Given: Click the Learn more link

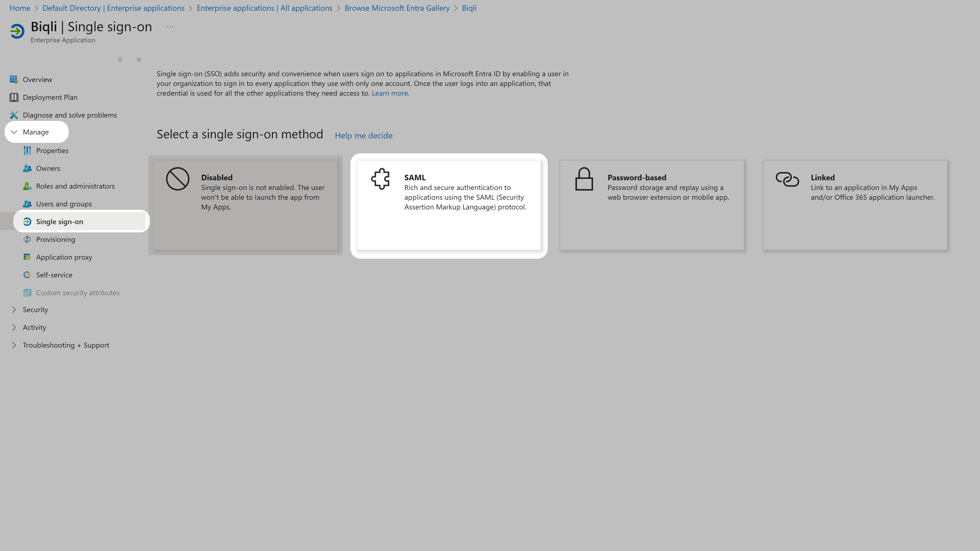Looking at the screenshot, I should [390, 93].
